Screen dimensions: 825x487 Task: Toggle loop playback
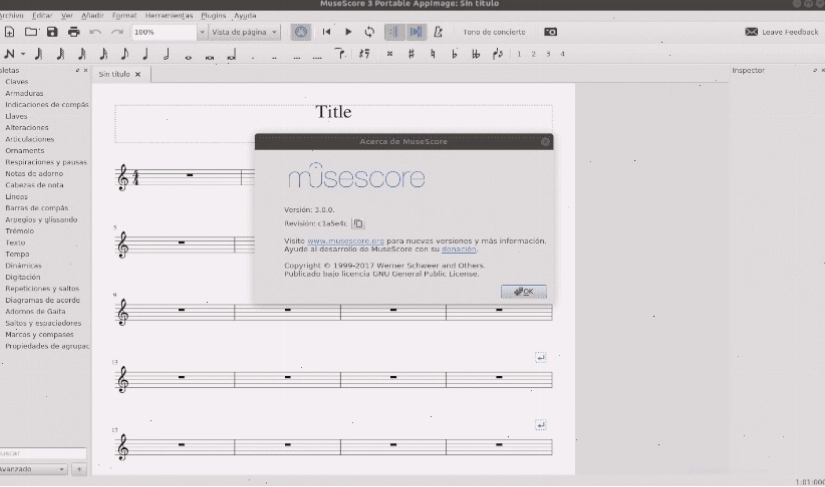coord(369,32)
